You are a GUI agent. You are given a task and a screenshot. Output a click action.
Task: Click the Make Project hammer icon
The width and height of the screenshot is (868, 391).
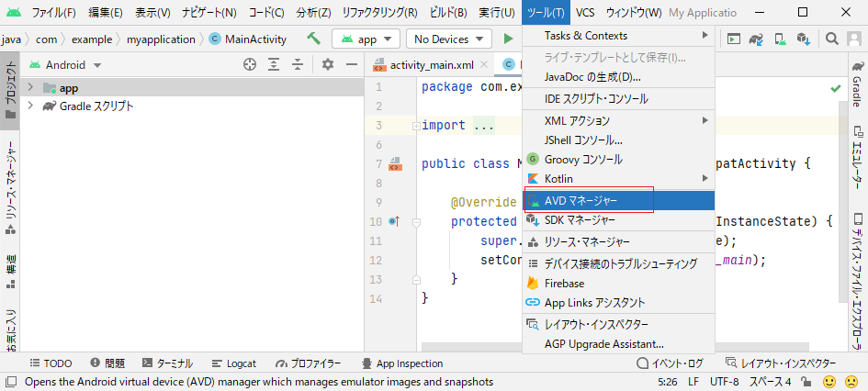pos(314,39)
